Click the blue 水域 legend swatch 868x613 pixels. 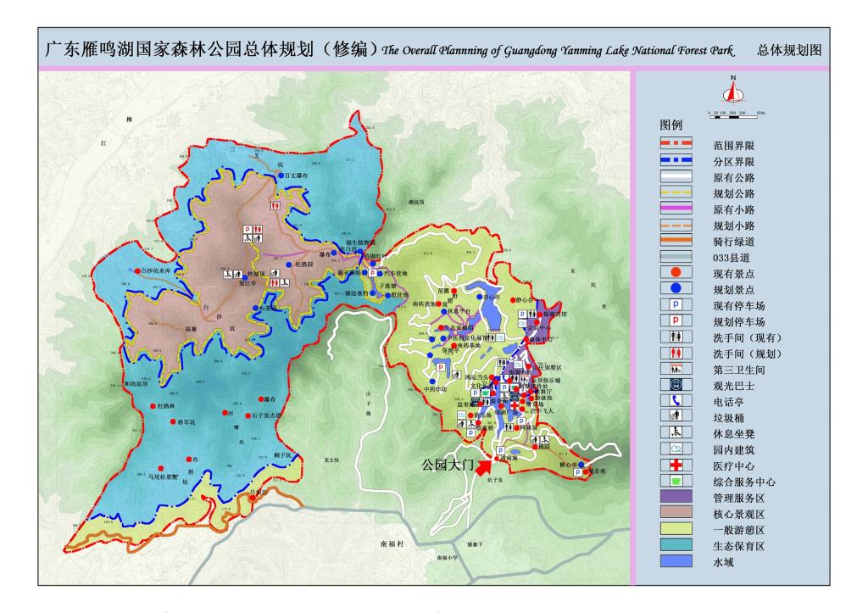(676, 561)
